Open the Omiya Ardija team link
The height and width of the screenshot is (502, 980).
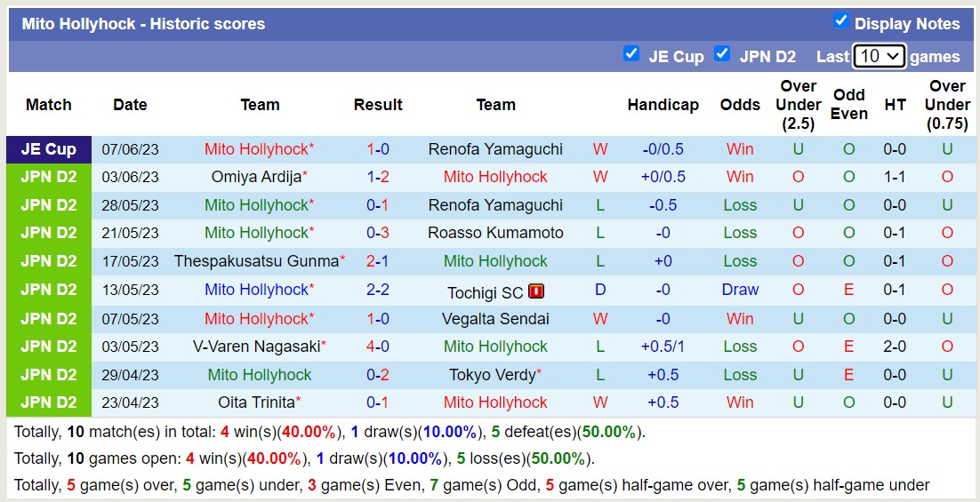coord(256,177)
